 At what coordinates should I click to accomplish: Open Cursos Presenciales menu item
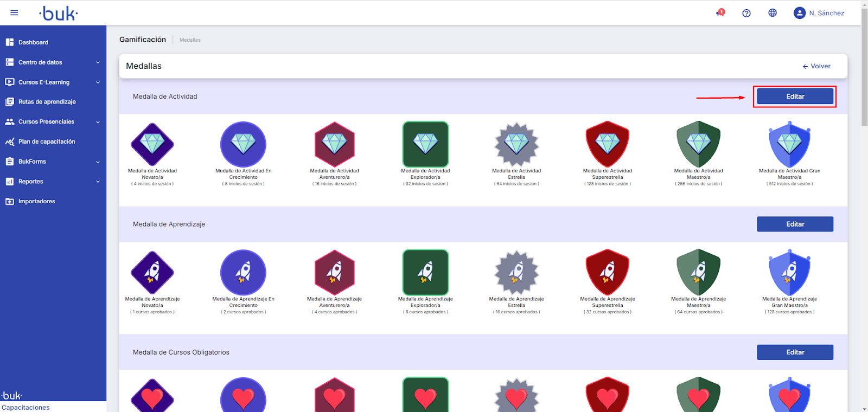tap(46, 122)
